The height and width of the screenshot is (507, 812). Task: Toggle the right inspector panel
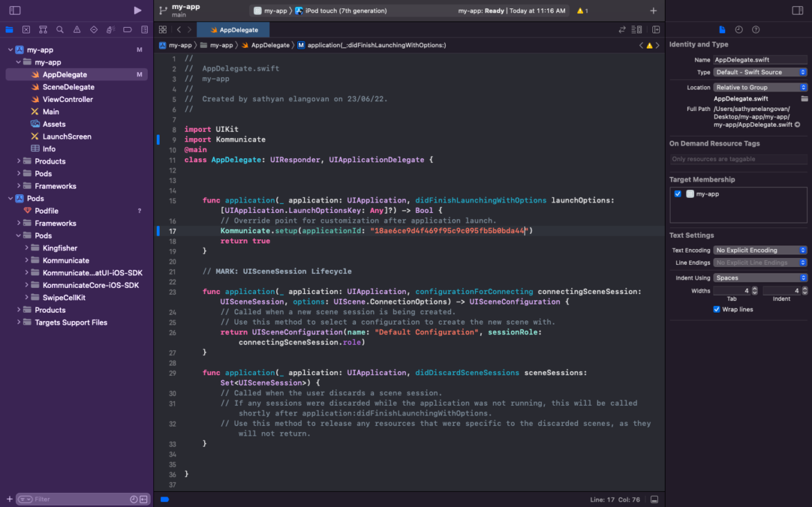click(797, 10)
